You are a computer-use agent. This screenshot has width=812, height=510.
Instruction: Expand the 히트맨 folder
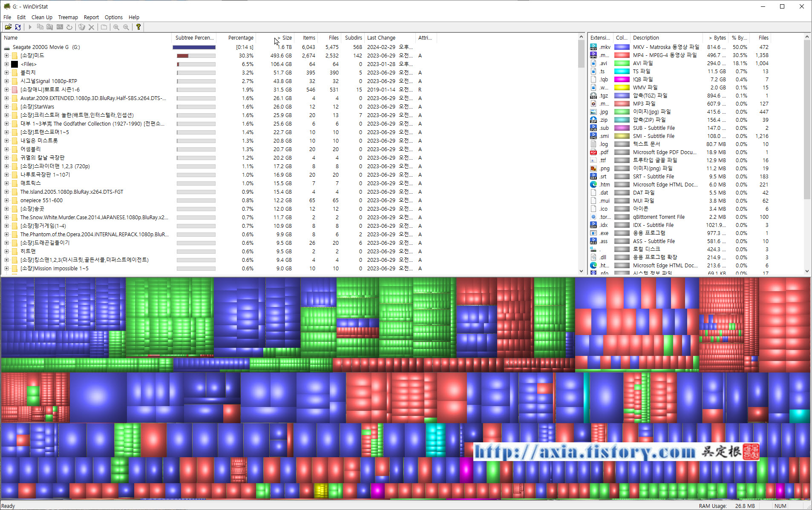tap(6, 252)
